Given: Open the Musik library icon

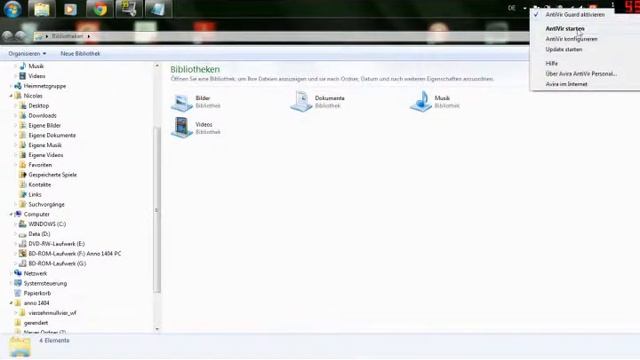Looking at the screenshot, I should pos(421,102).
